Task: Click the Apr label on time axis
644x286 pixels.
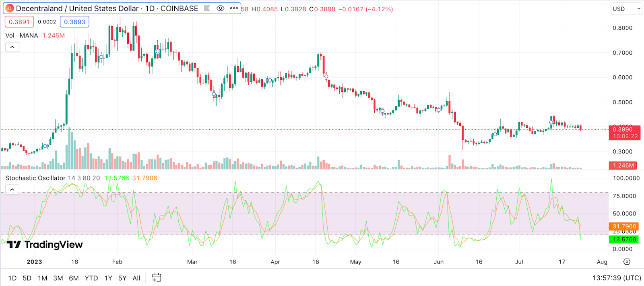Action: [275, 262]
